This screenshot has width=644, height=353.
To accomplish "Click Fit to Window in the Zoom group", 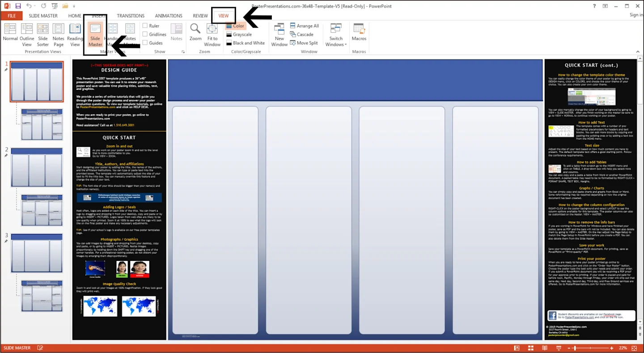I will pyautogui.click(x=212, y=35).
